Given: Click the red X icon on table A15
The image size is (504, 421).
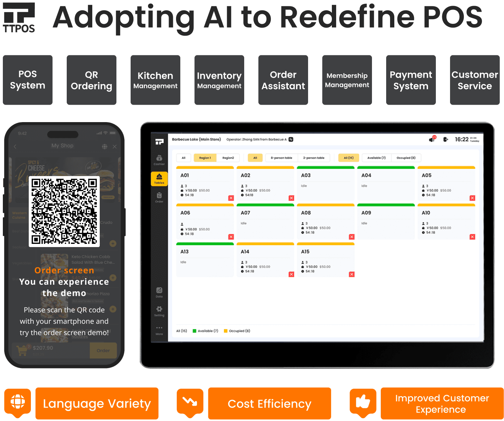Looking at the screenshot, I should tap(352, 274).
